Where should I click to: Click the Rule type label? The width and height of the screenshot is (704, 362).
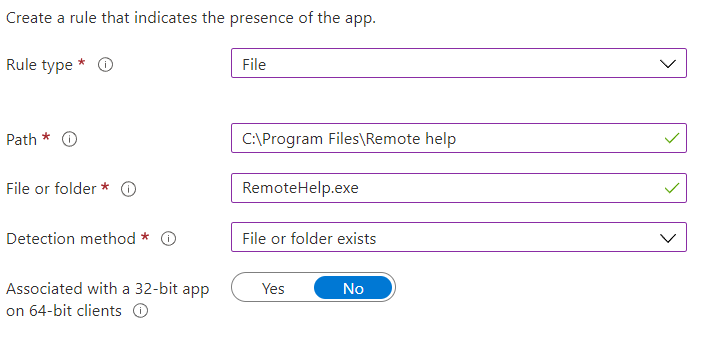click(39, 65)
